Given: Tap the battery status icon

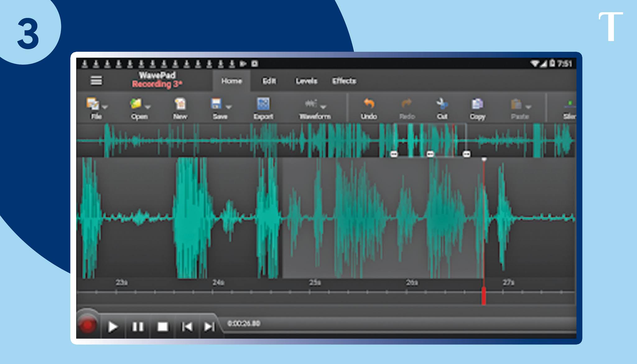Looking at the screenshot, I should pos(552,63).
